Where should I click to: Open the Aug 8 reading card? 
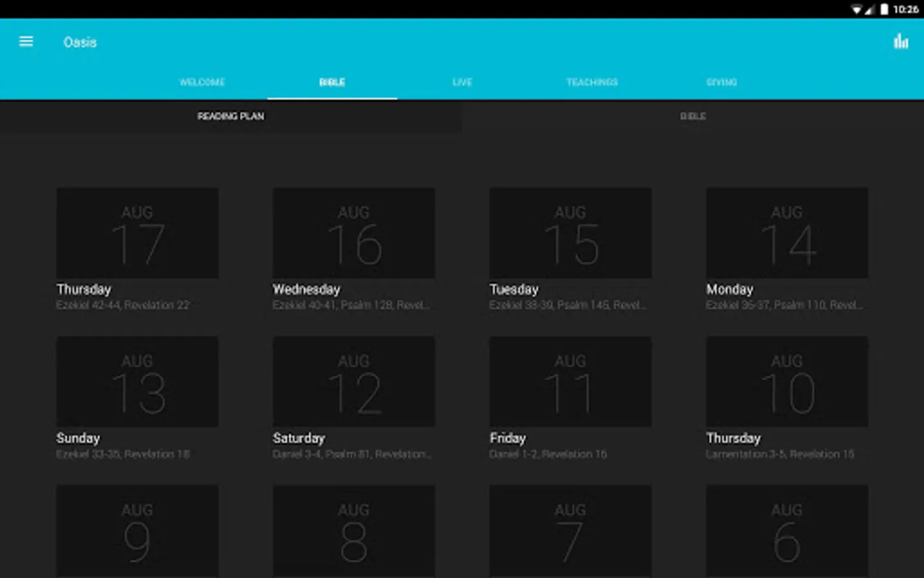click(x=354, y=531)
